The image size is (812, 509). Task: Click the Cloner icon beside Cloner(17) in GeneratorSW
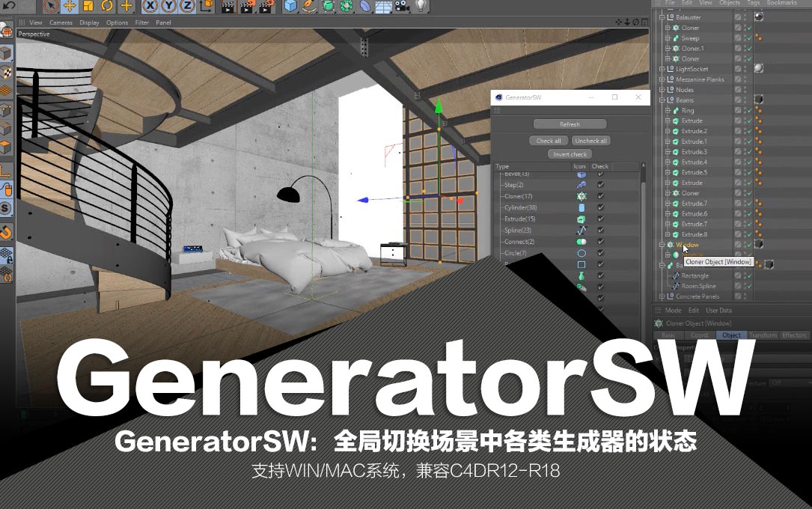coord(581,196)
